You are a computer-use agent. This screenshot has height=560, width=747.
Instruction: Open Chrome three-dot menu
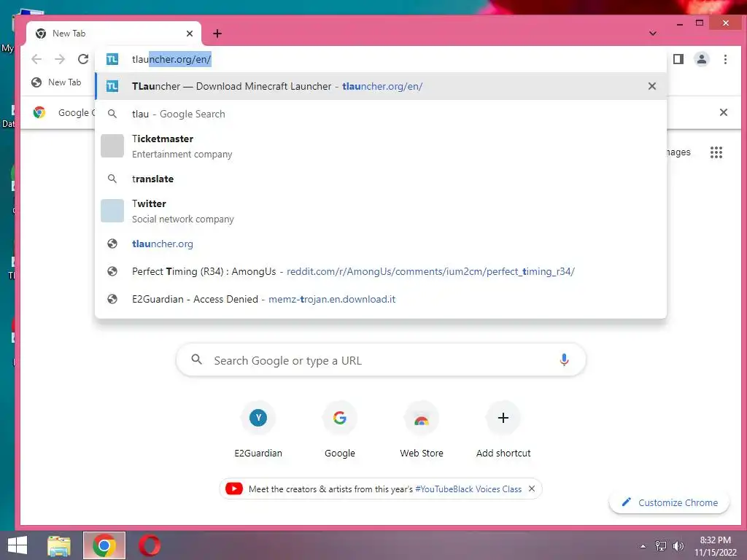[x=725, y=59]
